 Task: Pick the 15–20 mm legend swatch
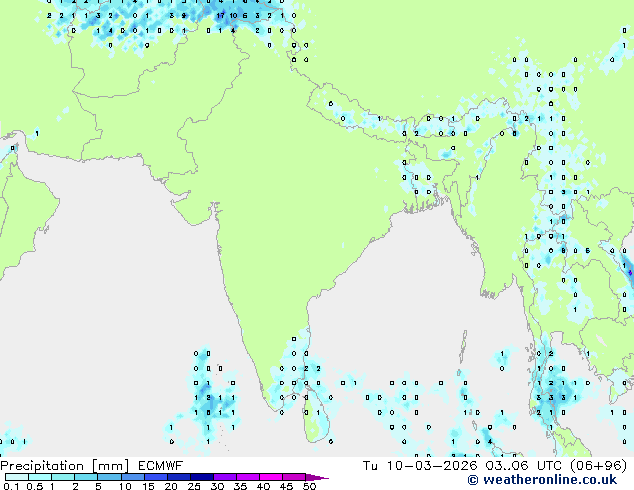click(155, 477)
